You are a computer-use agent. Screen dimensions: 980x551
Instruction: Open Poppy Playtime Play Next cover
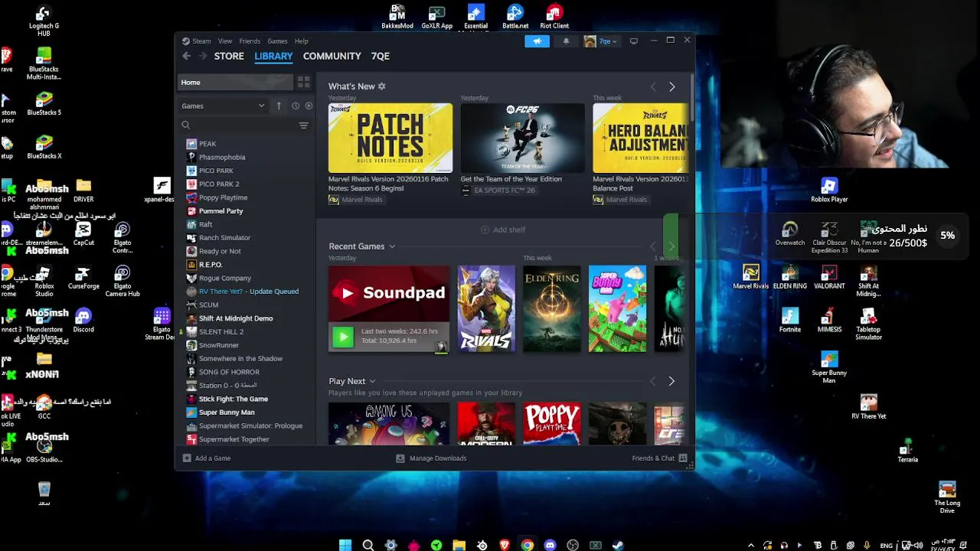click(552, 423)
